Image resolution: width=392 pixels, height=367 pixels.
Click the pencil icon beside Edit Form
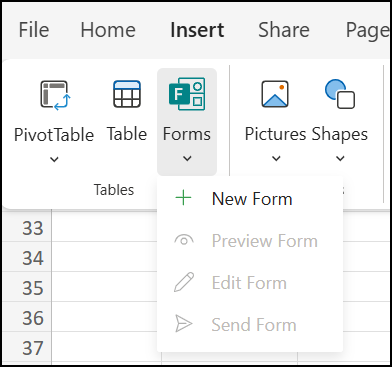[184, 282]
